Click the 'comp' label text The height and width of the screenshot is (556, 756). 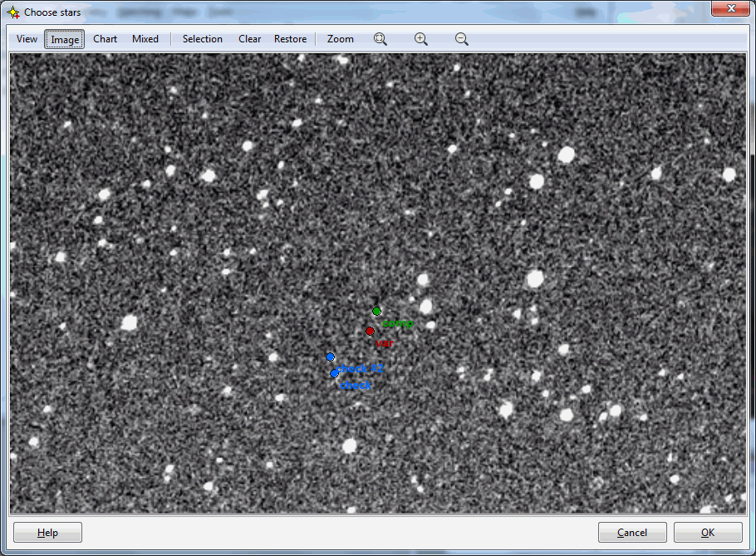pyautogui.click(x=398, y=323)
